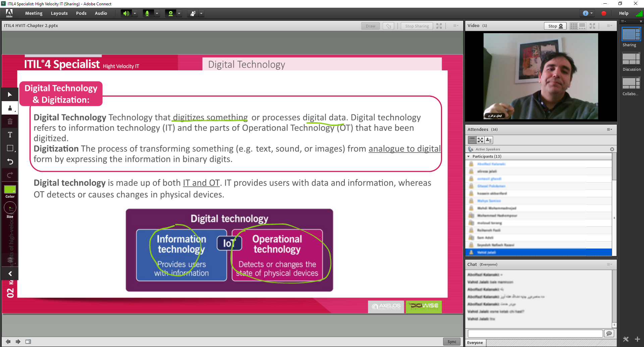Click the X icon below chat
The height and width of the screenshot is (347, 644).
point(626,339)
